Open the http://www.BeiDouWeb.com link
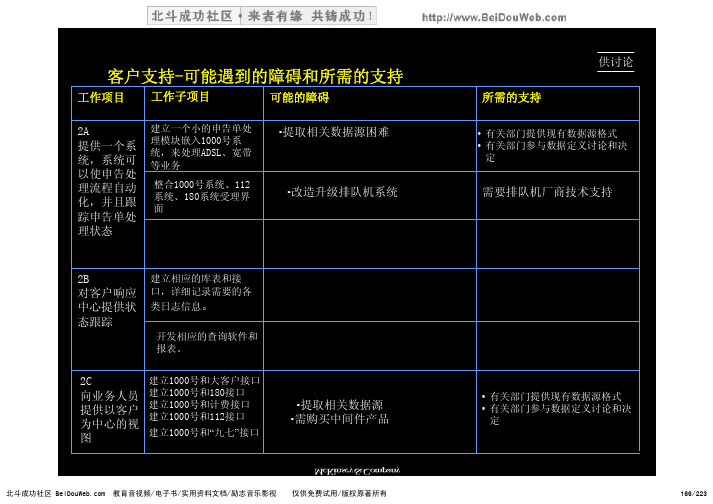The width and height of the screenshot is (713, 504). [494, 18]
